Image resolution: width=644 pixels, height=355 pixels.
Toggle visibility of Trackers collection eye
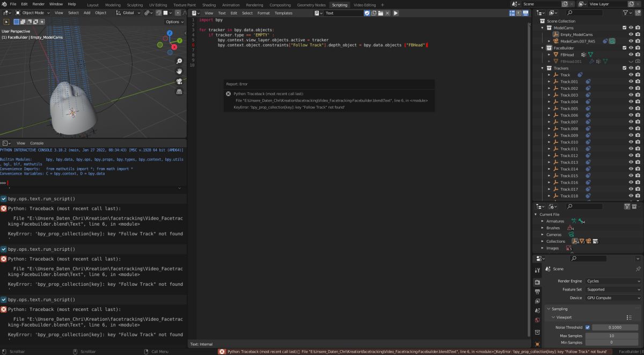click(x=631, y=68)
